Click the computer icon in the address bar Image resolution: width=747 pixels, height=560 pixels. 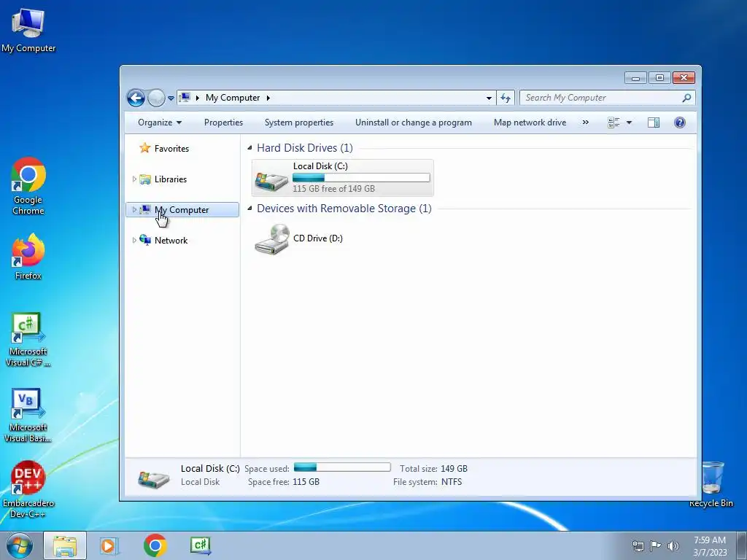pyautogui.click(x=185, y=98)
